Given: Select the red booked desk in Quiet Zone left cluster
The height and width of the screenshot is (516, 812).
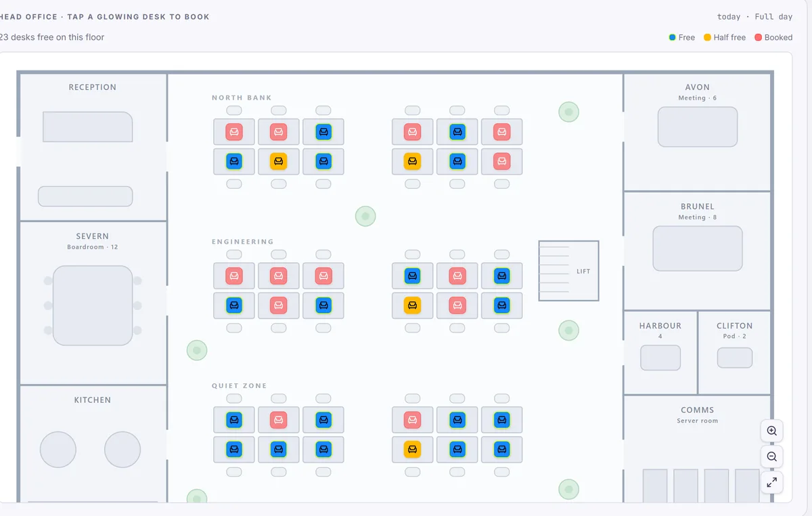Looking at the screenshot, I should [x=279, y=420].
